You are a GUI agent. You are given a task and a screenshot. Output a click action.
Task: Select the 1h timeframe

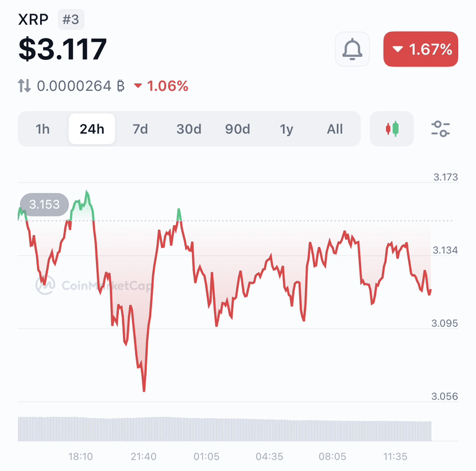click(42, 129)
